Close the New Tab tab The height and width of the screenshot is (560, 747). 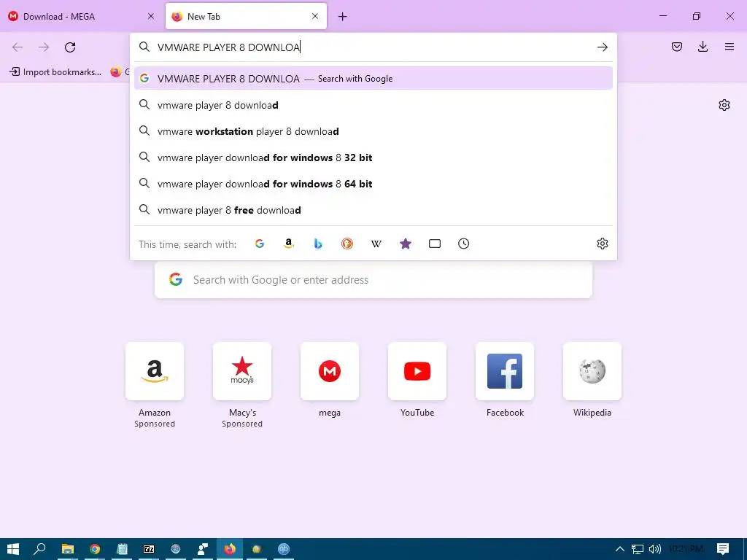pos(315,16)
